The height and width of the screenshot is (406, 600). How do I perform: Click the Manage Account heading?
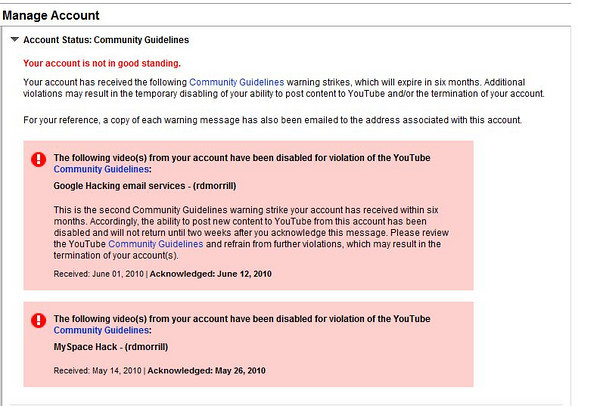(x=51, y=15)
